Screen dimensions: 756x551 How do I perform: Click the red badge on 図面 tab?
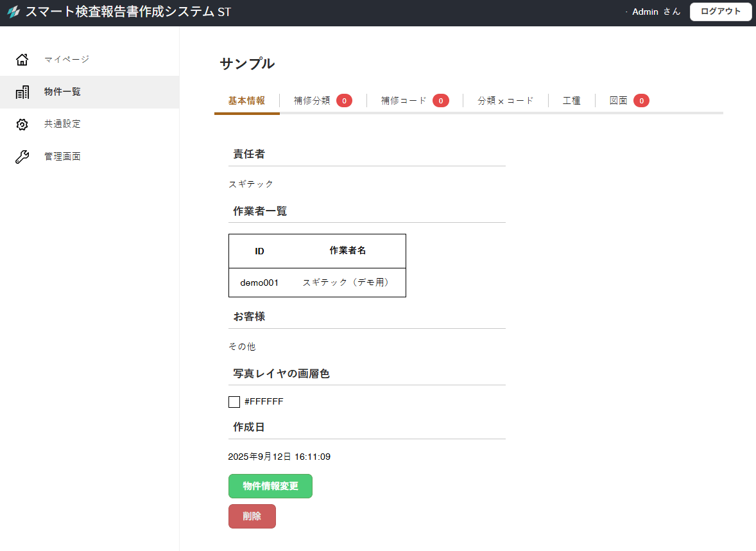tap(641, 100)
